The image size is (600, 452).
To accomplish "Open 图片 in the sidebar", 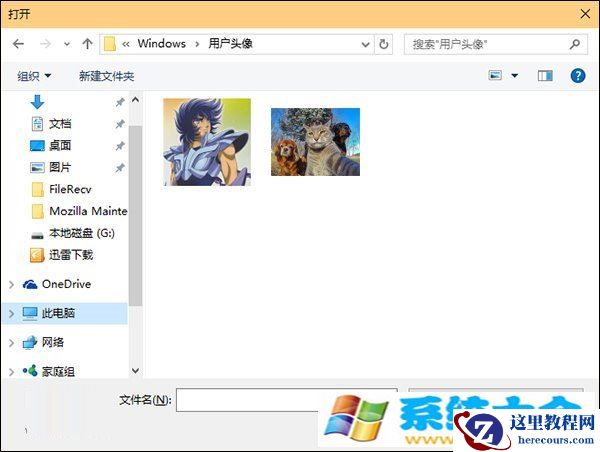I will coord(60,167).
